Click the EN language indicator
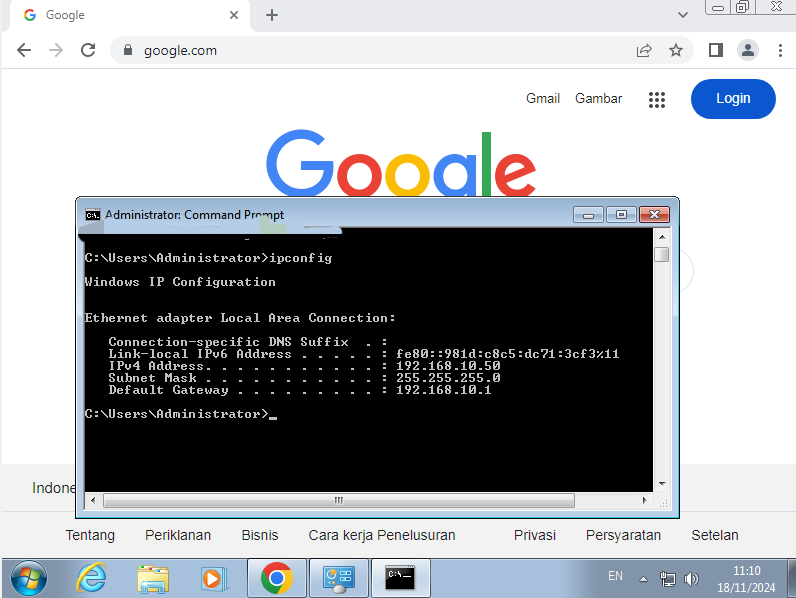Viewport: 796px width, 598px height. click(615, 576)
